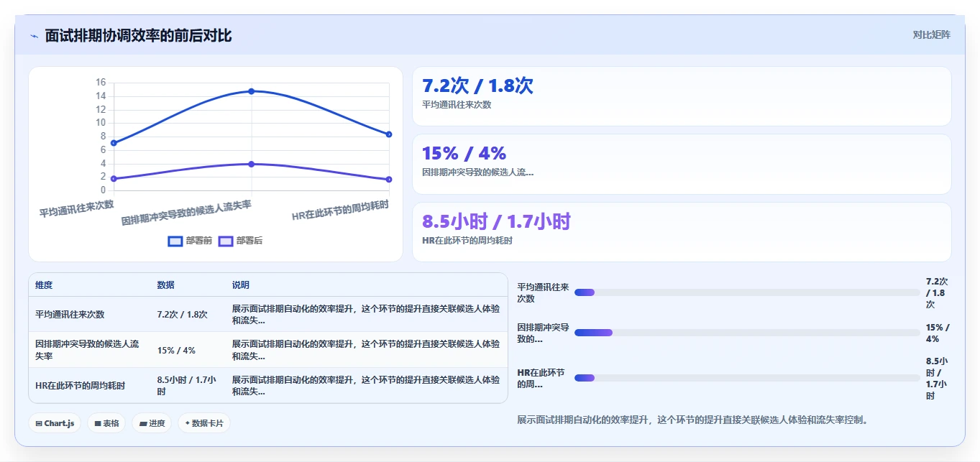Click data card caption HR在此环节的周均耗时
Screen dimensions: 980x462
coord(467,241)
